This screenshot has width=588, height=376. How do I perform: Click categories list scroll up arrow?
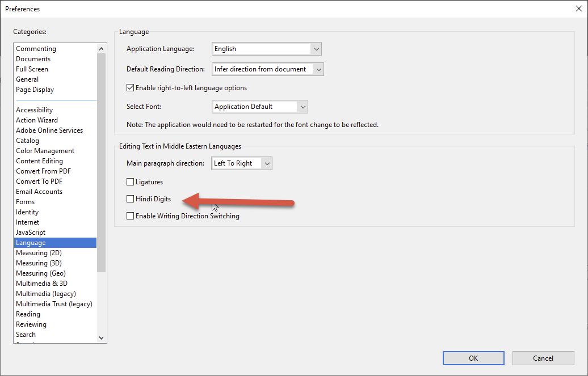click(x=102, y=49)
